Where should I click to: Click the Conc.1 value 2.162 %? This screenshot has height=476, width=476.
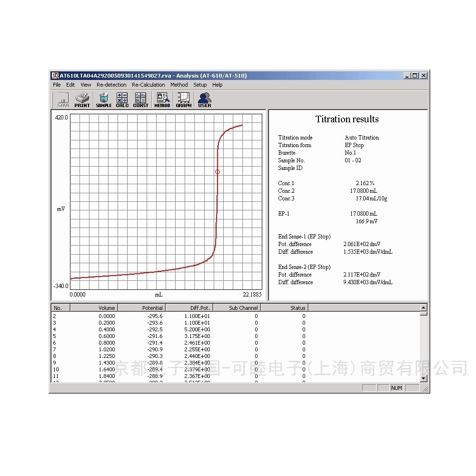(365, 183)
